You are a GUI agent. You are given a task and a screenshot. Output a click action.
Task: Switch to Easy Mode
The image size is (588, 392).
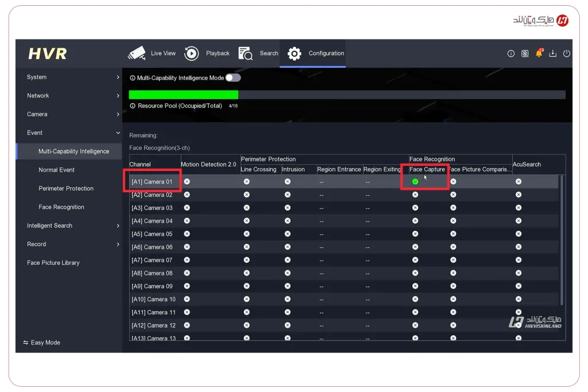point(41,343)
